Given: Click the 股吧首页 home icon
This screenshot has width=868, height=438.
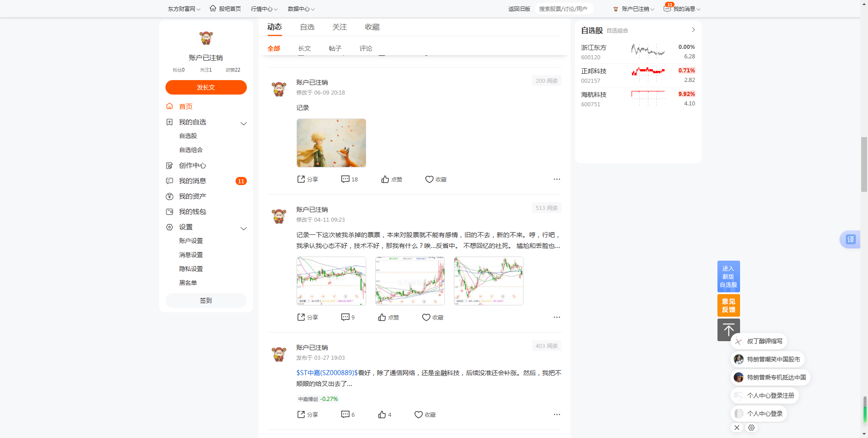Looking at the screenshot, I should [213, 8].
